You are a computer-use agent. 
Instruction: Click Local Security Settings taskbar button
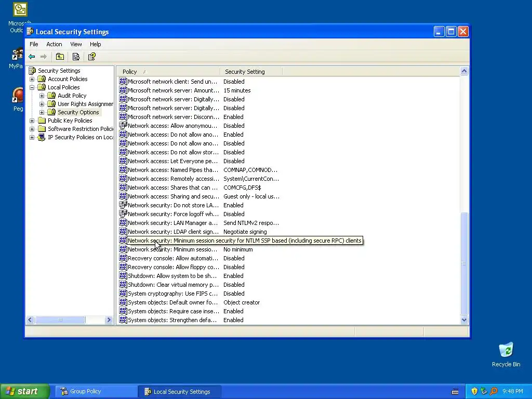(x=179, y=392)
